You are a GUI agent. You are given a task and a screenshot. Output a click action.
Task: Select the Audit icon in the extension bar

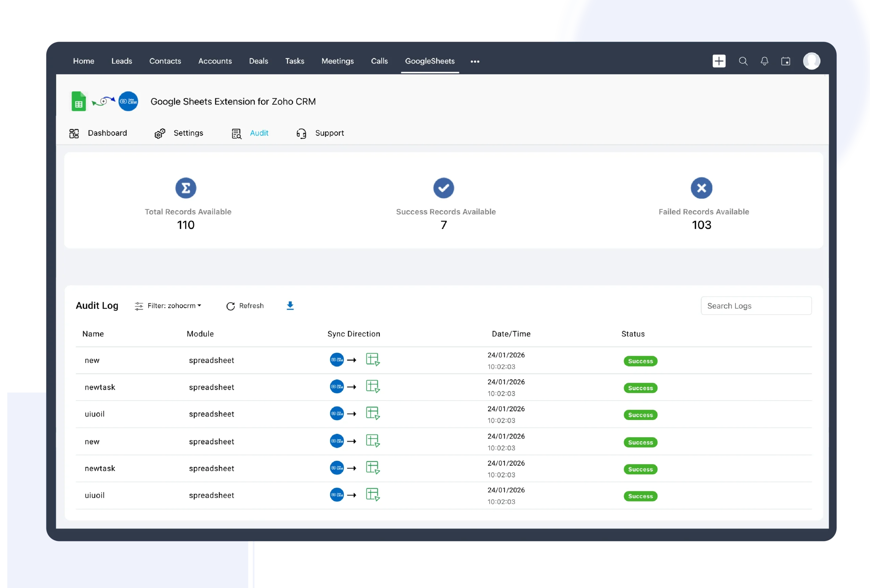237,133
